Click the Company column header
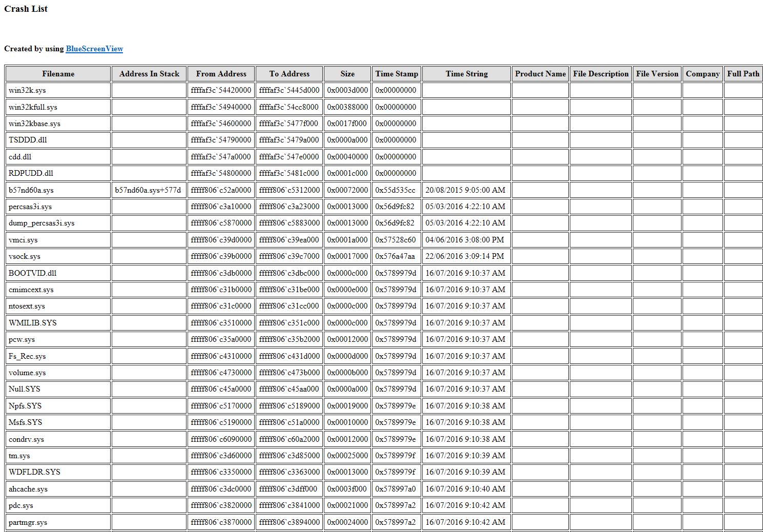Viewport: 763px width, 532px height. (703, 74)
